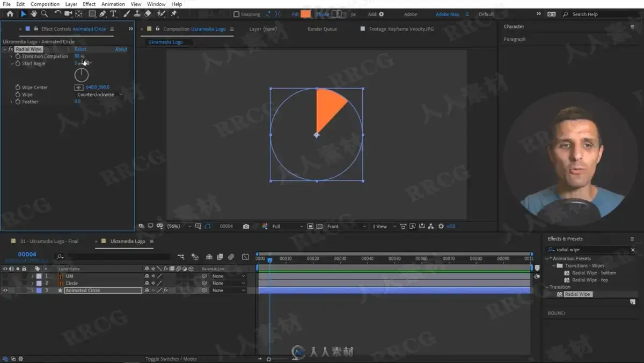Screen dimensions: 644x363
Task: Toggle Transition Completion stopwatch
Action: coord(18,56)
